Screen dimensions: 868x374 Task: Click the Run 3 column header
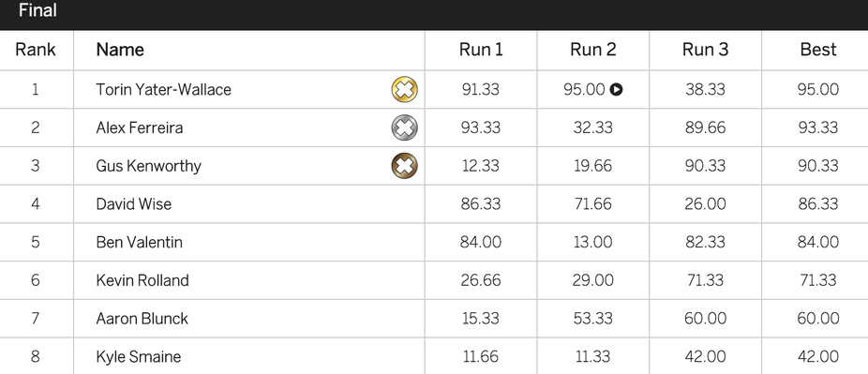pos(705,50)
